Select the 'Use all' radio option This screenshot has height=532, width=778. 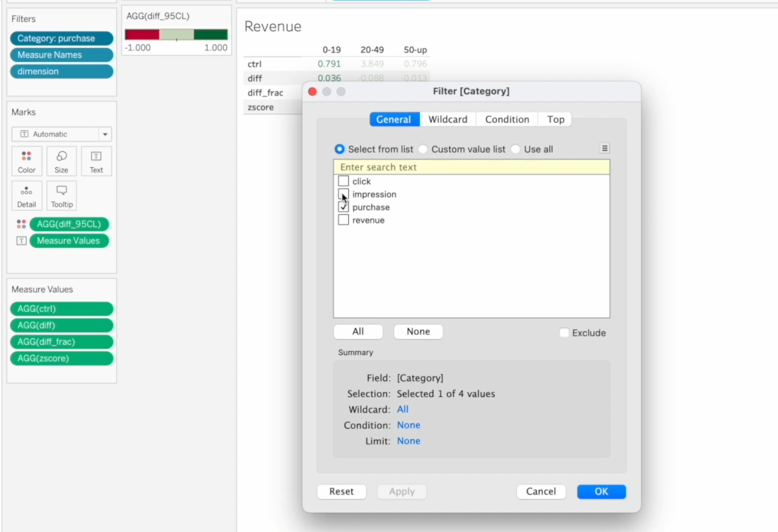(x=516, y=149)
